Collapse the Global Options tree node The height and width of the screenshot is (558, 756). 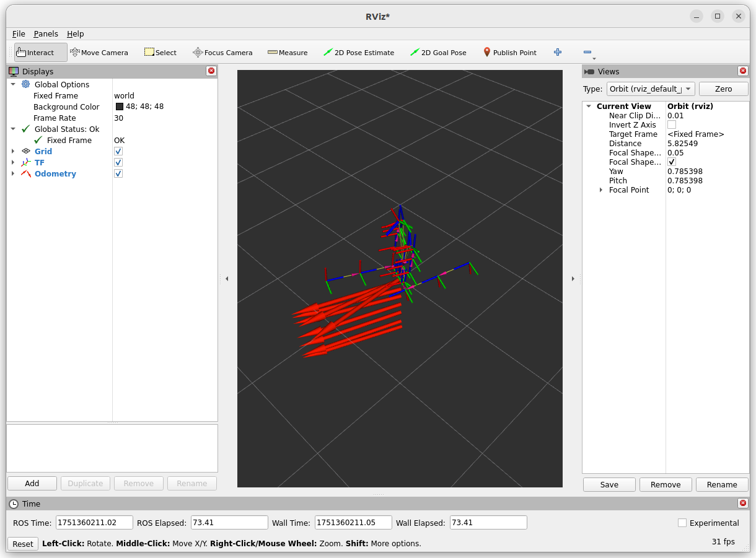coord(13,84)
